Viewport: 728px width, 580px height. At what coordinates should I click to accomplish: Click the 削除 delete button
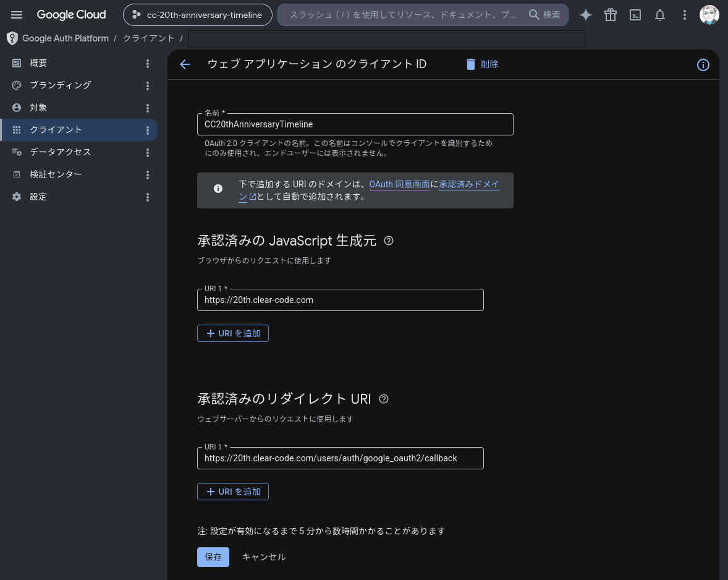click(x=482, y=64)
